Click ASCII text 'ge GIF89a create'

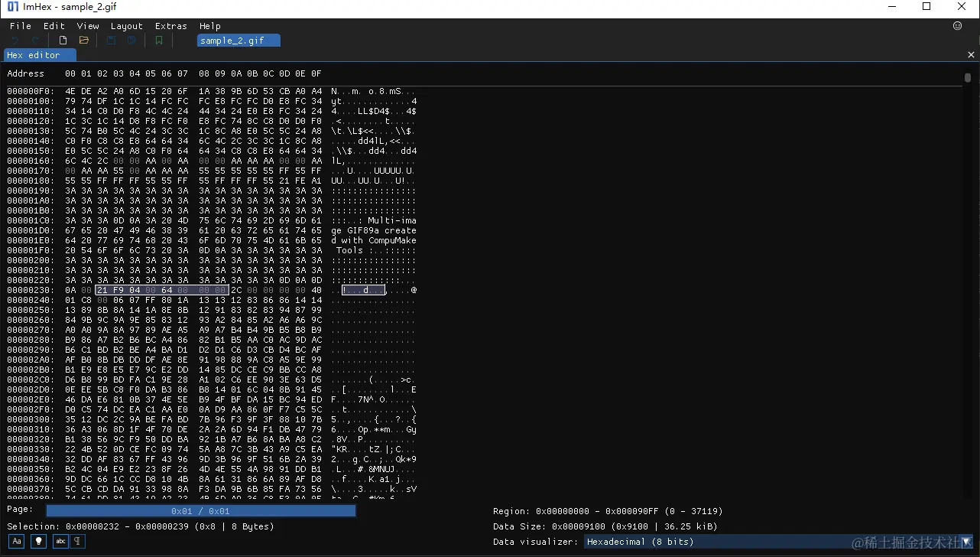[x=374, y=230]
